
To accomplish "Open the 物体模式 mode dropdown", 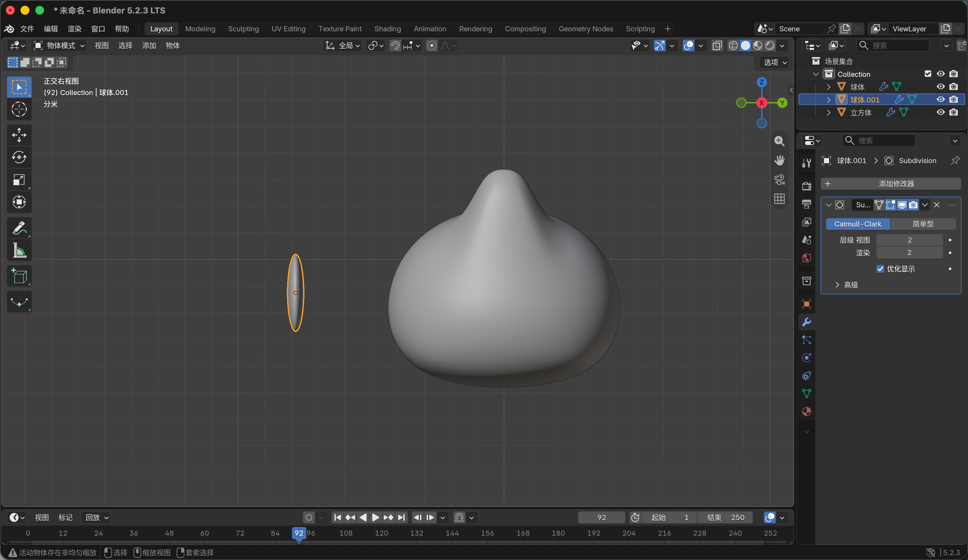I will pyautogui.click(x=59, y=46).
